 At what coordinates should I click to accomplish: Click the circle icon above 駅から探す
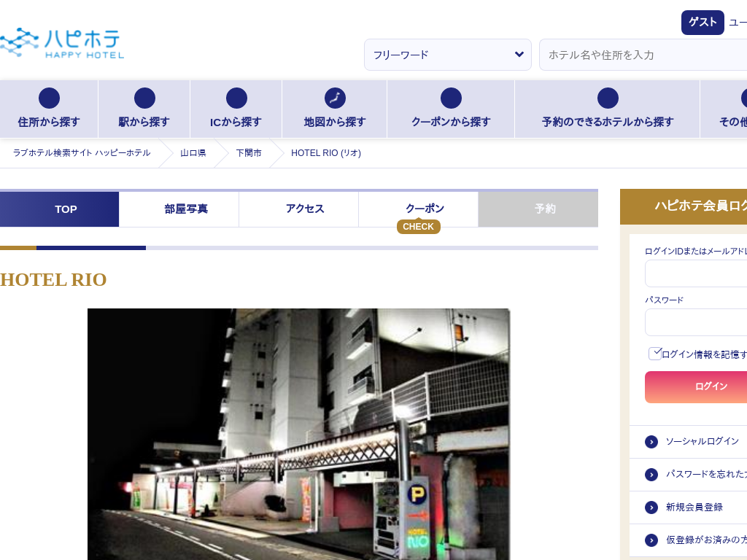coord(144,98)
